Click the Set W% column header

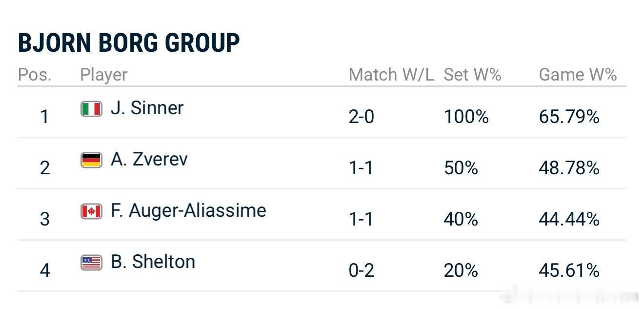pos(472,75)
